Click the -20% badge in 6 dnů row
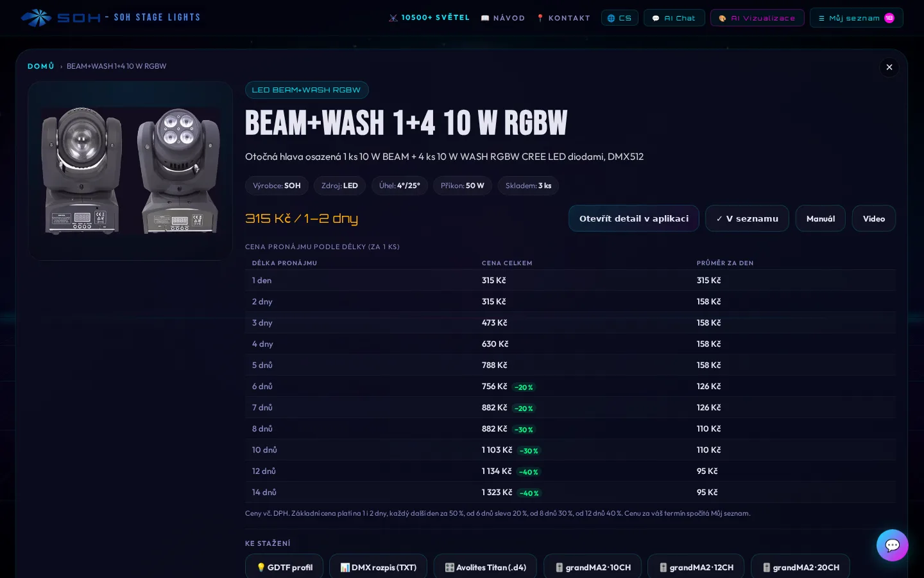 (524, 387)
